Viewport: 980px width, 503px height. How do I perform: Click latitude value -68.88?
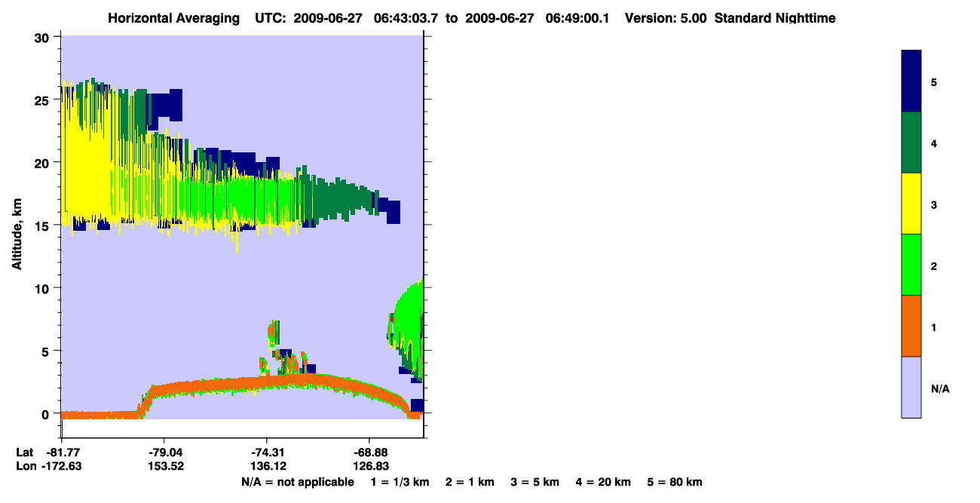pos(369,452)
